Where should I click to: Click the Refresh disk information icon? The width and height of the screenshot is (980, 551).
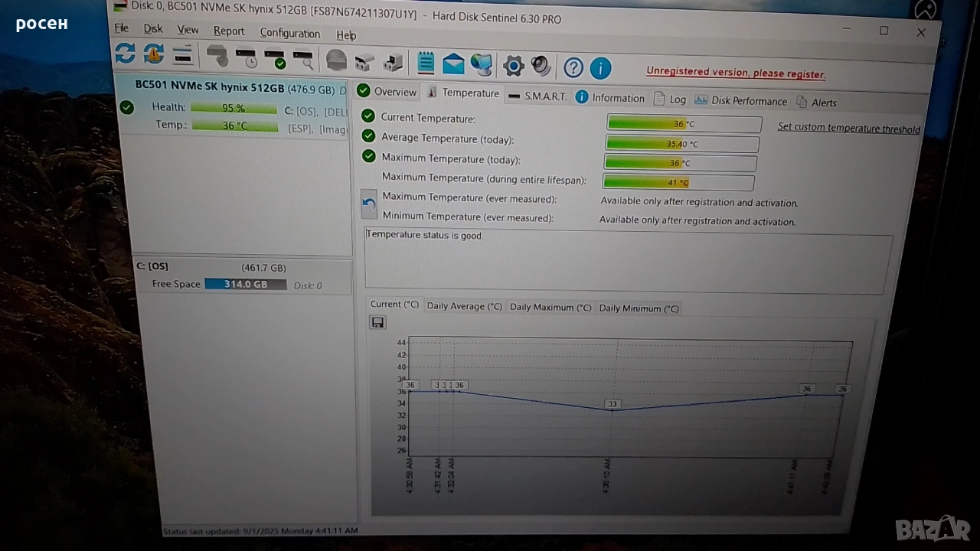click(125, 54)
